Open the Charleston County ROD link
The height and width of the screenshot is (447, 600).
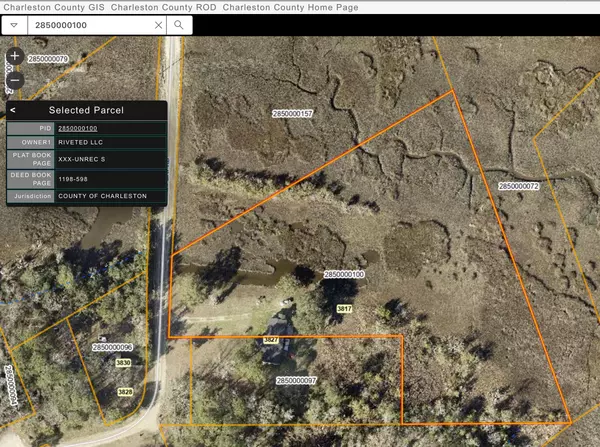(166, 6)
